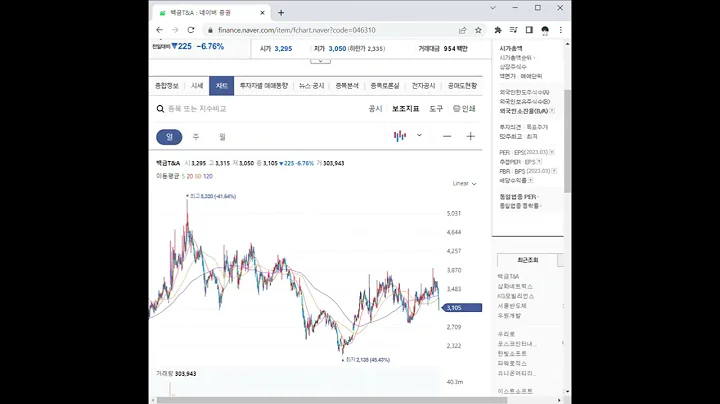Open the 보조지표 indicators menu

(x=405, y=109)
